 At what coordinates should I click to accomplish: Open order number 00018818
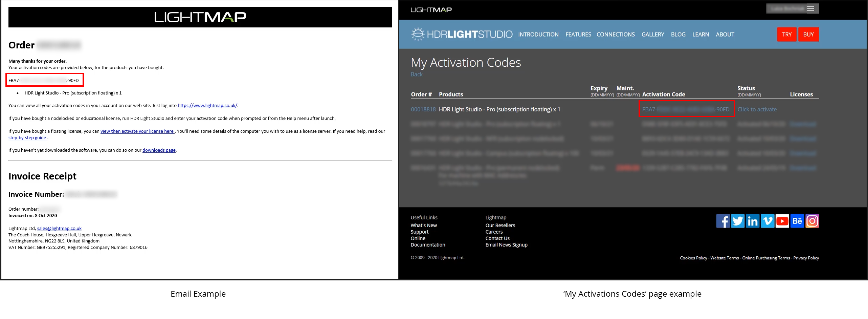point(423,109)
